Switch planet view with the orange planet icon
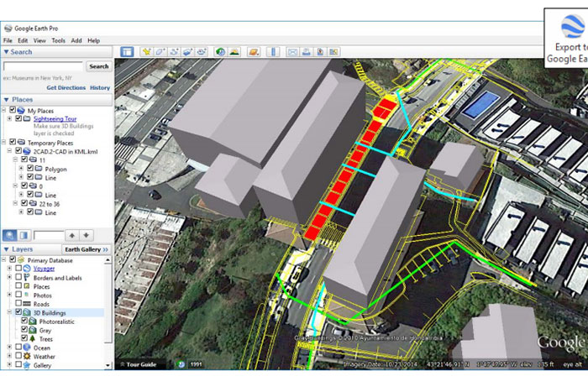The image size is (588, 392). coord(254,52)
